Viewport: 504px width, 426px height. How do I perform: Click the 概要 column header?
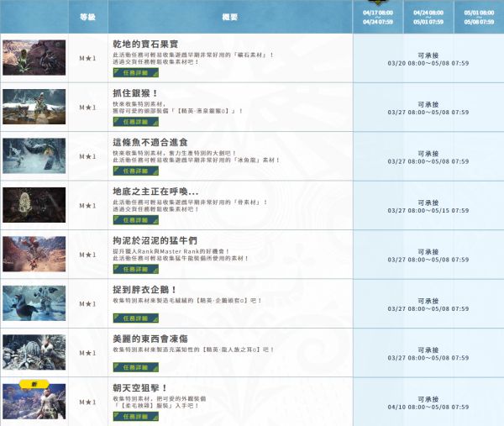coord(230,17)
